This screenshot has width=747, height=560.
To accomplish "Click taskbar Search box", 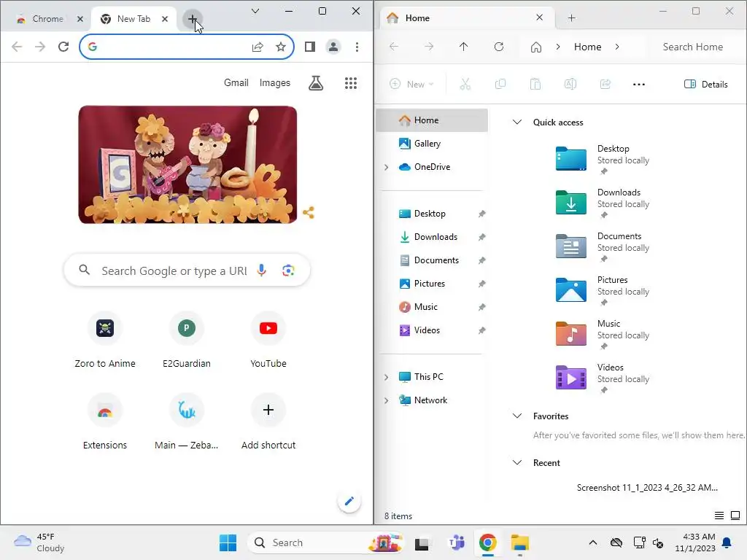I will tap(326, 542).
